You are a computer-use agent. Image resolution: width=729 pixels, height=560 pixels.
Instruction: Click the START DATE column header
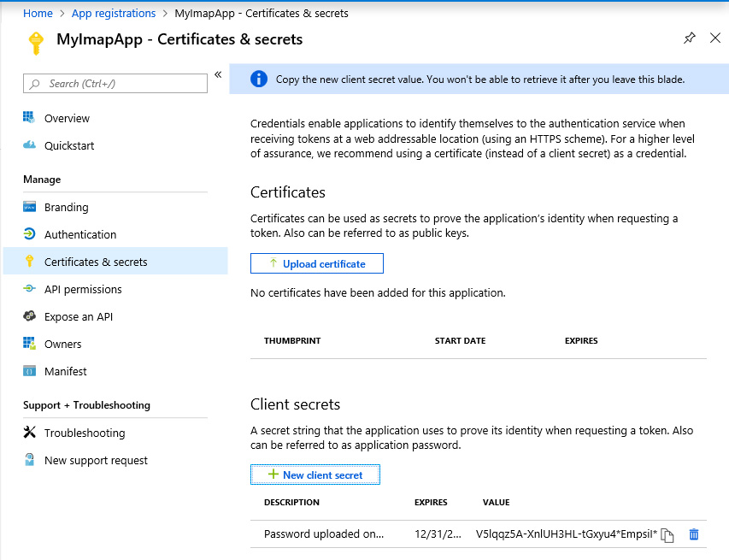point(461,341)
